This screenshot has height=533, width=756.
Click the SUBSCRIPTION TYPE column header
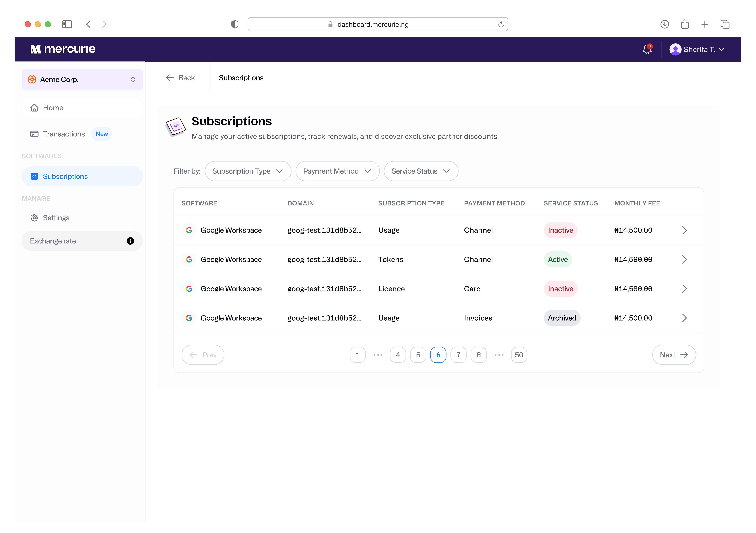(411, 203)
